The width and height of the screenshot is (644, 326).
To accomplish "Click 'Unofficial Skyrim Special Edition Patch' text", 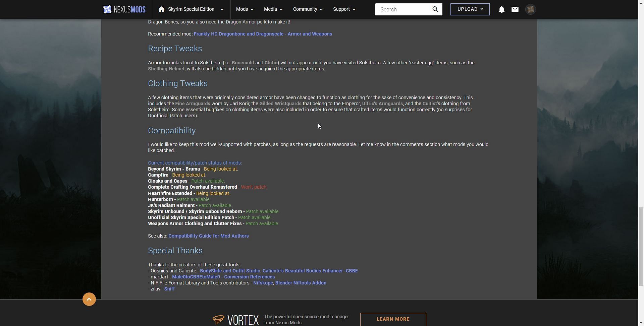I will [191, 217].
